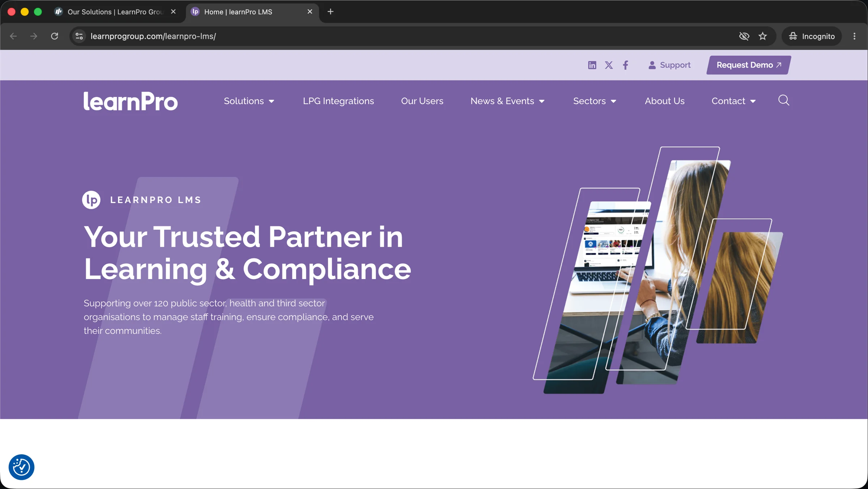Click the learnPro header logo
The height and width of the screenshot is (489, 868).
point(131,101)
